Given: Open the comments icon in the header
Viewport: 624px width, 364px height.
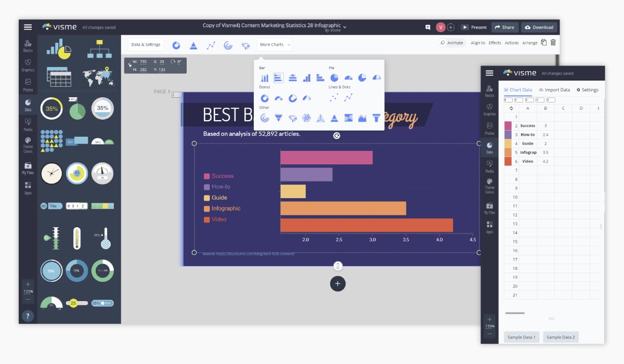Looking at the screenshot, I should coord(428,28).
